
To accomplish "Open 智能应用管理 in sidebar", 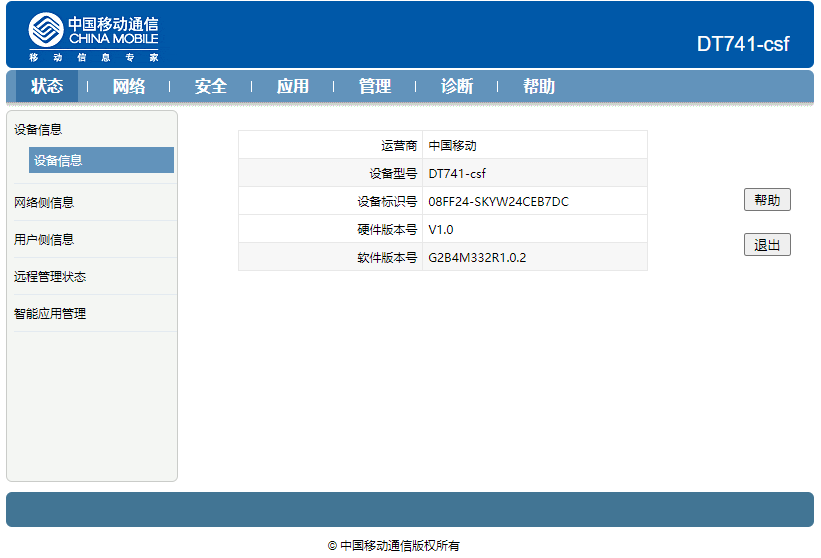I will (x=50, y=314).
